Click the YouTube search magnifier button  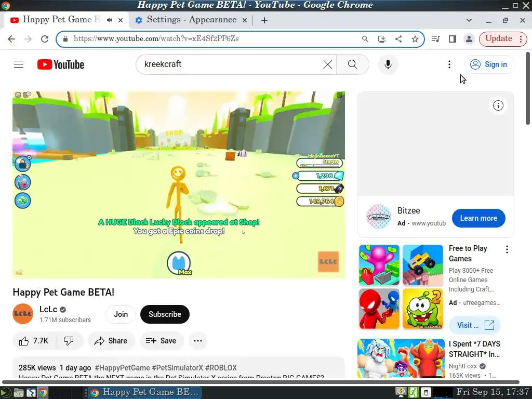click(353, 64)
